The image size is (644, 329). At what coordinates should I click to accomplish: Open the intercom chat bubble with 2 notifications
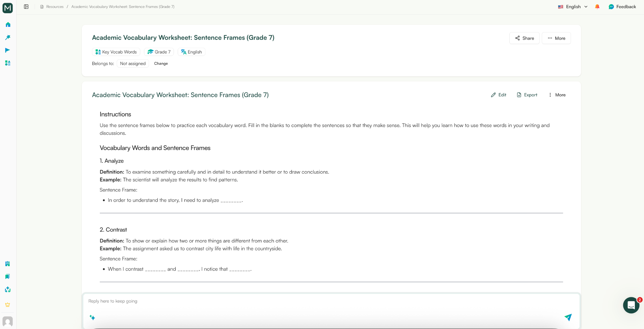tap(630, 305)
